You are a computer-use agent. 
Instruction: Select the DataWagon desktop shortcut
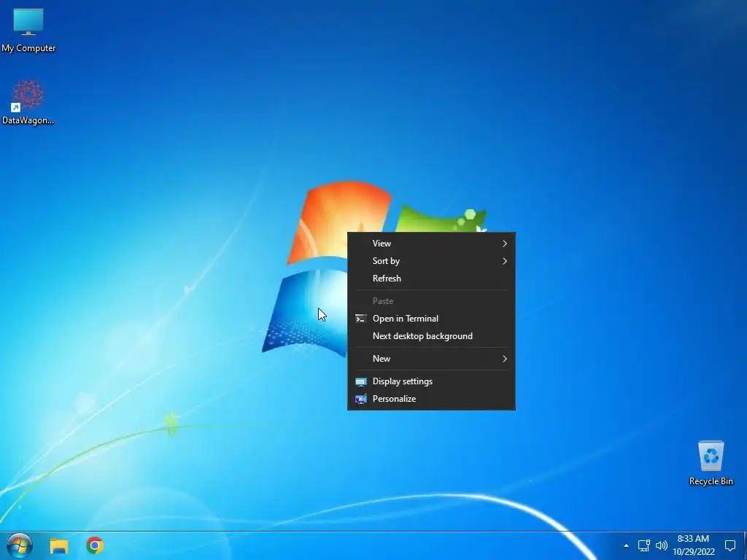point(28,102)
